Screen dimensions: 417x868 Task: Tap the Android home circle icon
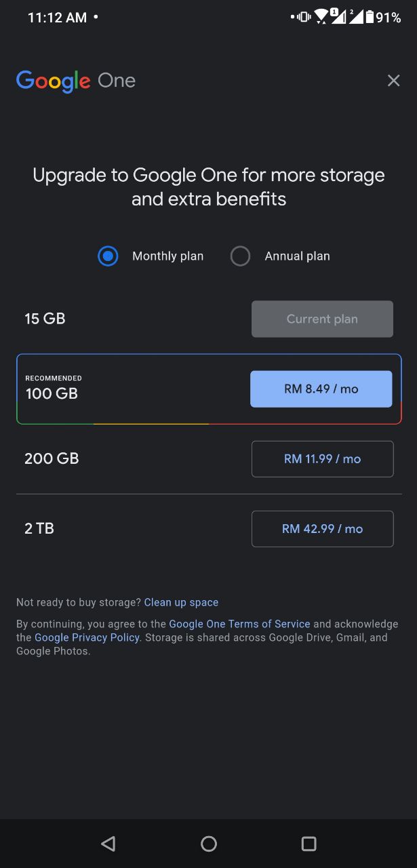209,844
